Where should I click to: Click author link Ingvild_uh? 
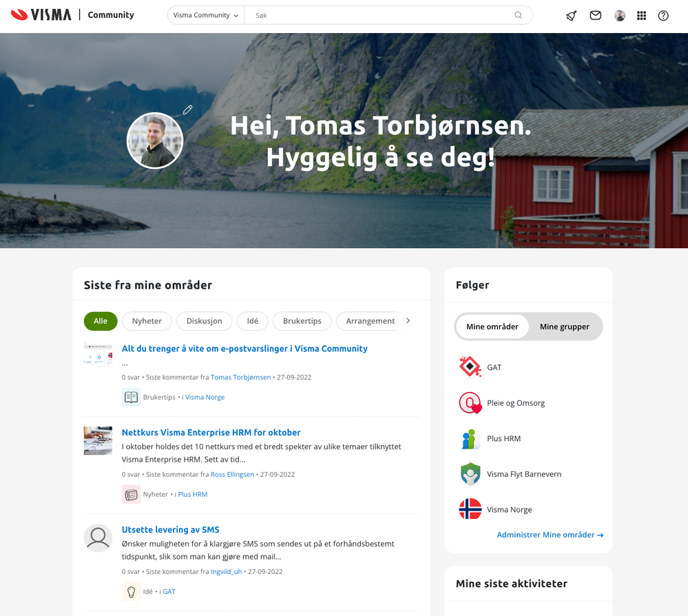[x=226, y=572]
